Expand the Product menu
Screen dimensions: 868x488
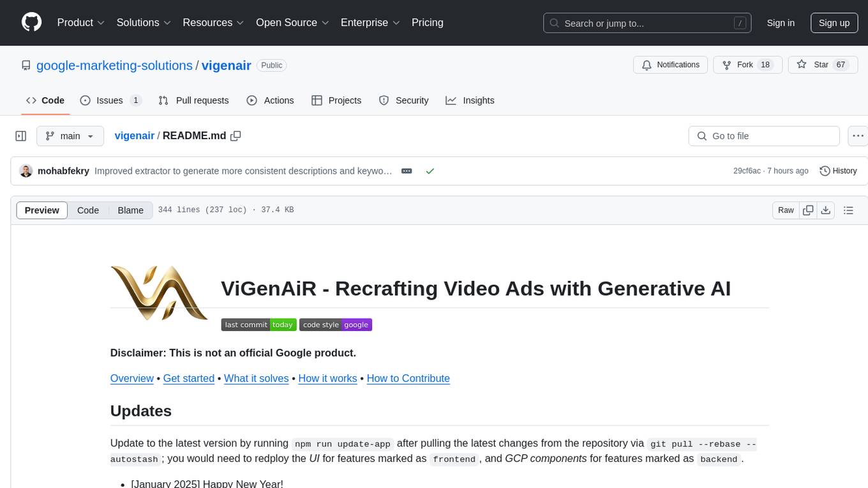pyautogui.click(x=81, y=22)
